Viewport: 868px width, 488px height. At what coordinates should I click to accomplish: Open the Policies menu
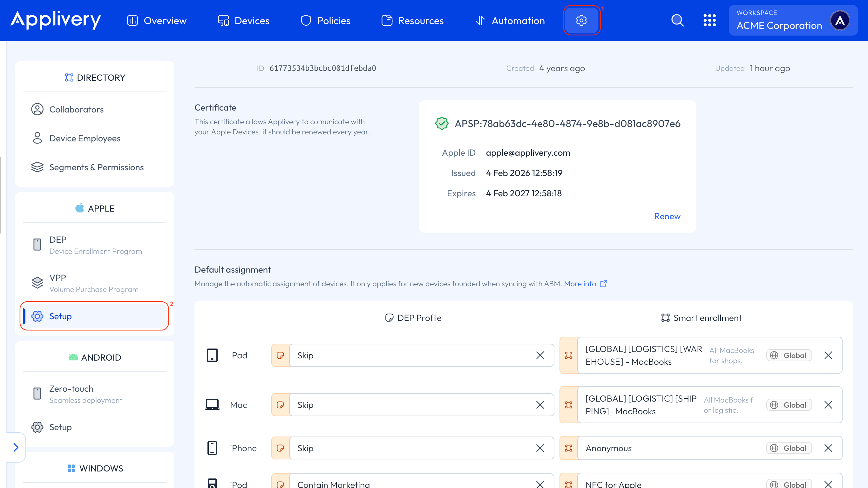(325, 21)
